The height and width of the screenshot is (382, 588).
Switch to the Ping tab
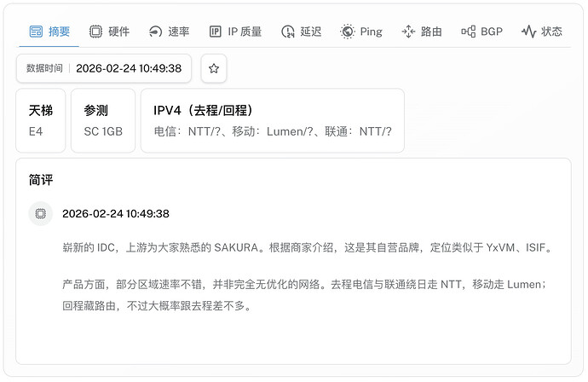tap(361, 32)
